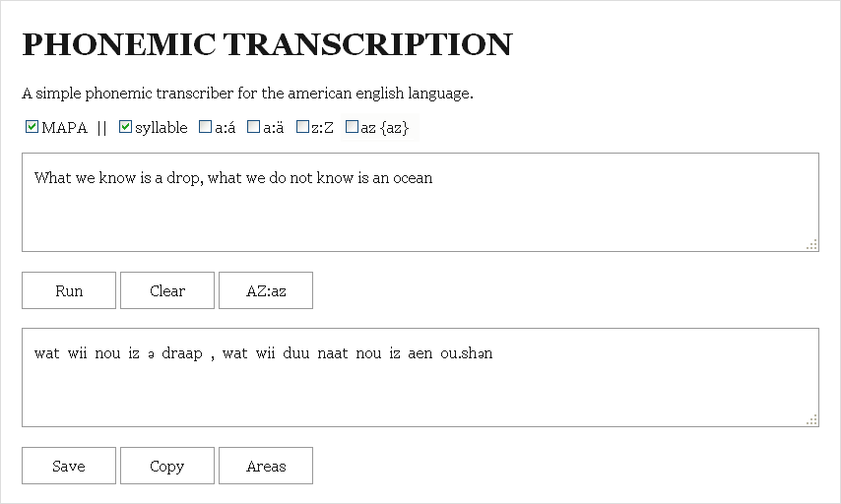841x504 pixels.
Task: Grab the input text box resize handle
Action: [812, 245]
